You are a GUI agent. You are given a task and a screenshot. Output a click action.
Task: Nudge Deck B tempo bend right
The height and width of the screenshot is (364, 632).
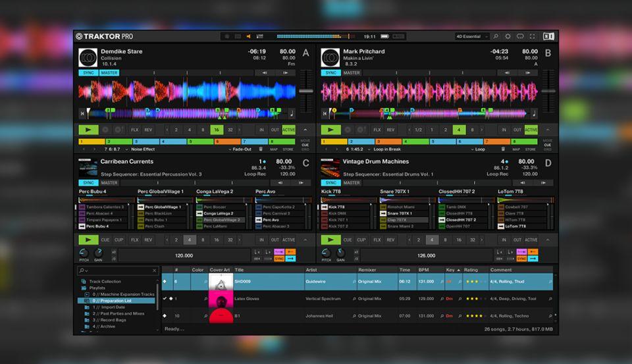tap(527, 73)
